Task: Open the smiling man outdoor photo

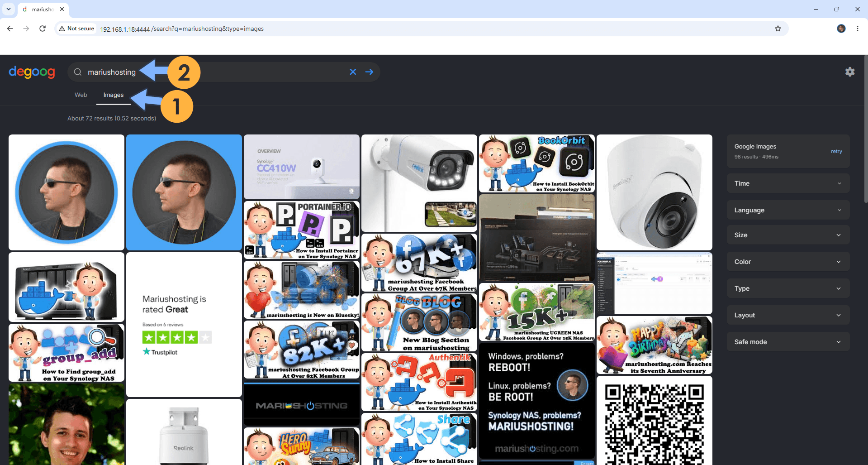Action: point(66,424)
